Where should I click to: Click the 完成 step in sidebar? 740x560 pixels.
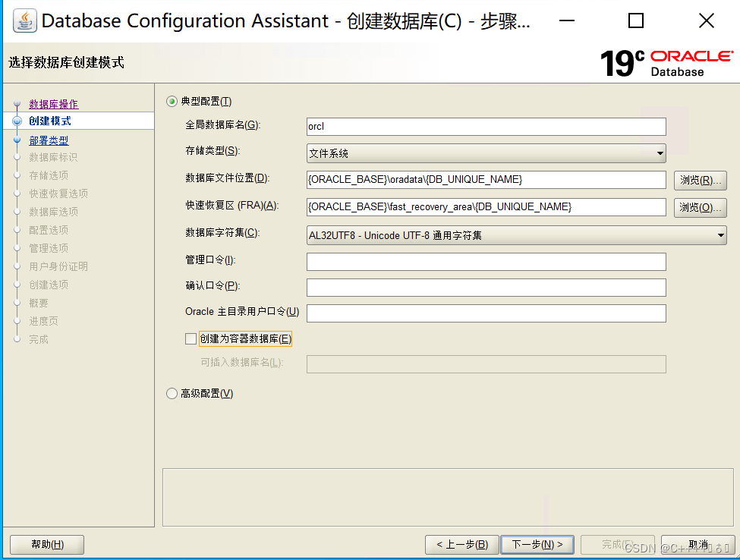pos(39,340)
